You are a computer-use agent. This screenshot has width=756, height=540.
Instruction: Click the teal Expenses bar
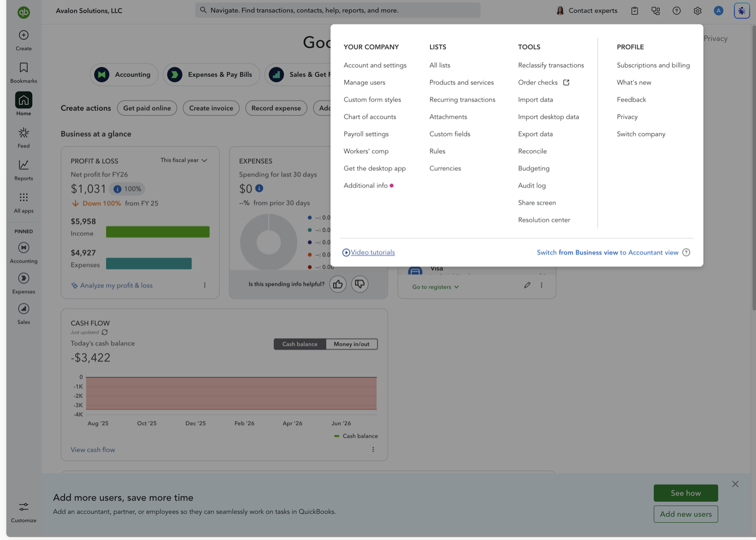click(149, 264)
